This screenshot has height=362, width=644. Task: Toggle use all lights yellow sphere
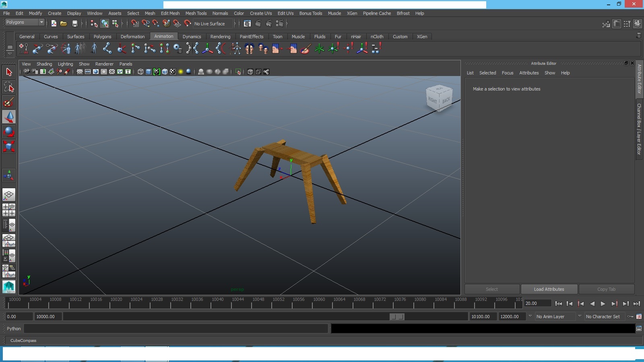(x=181, y=72)
